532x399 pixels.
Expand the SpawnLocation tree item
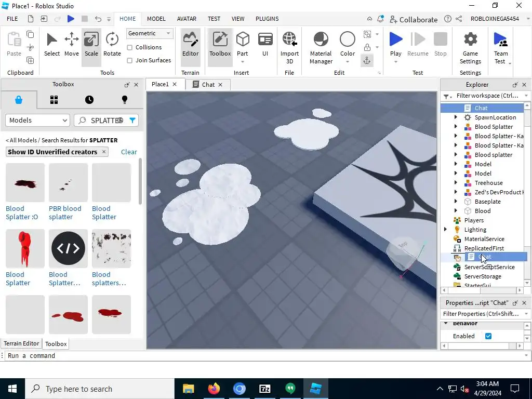(x=456, y=117)
